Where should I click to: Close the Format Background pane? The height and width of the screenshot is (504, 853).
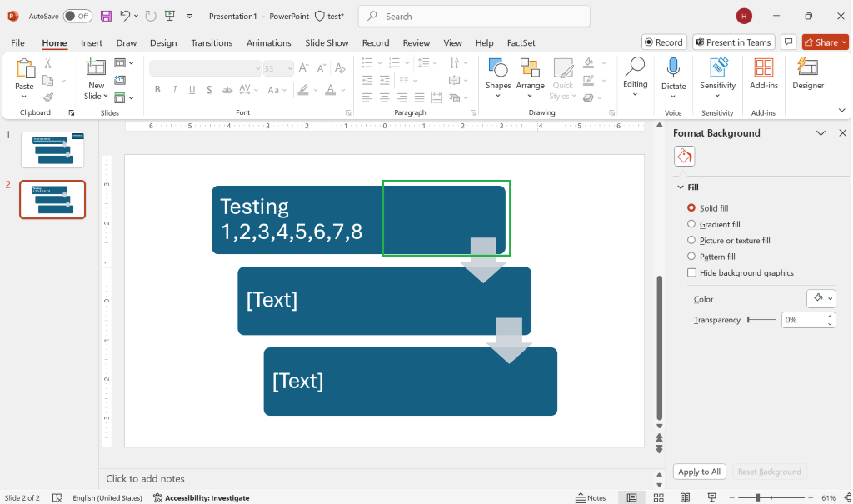[842, 132]
